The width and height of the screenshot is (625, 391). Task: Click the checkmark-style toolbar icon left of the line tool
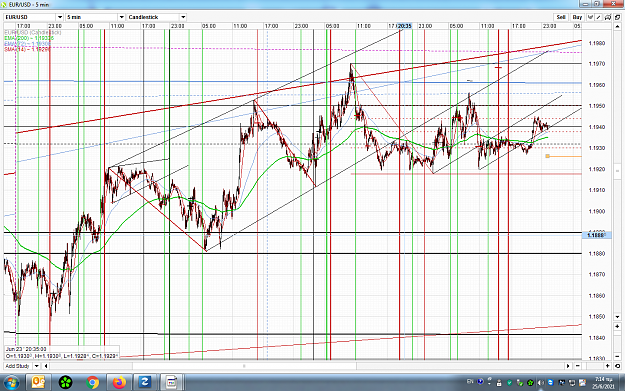click(x=590, y=17)
